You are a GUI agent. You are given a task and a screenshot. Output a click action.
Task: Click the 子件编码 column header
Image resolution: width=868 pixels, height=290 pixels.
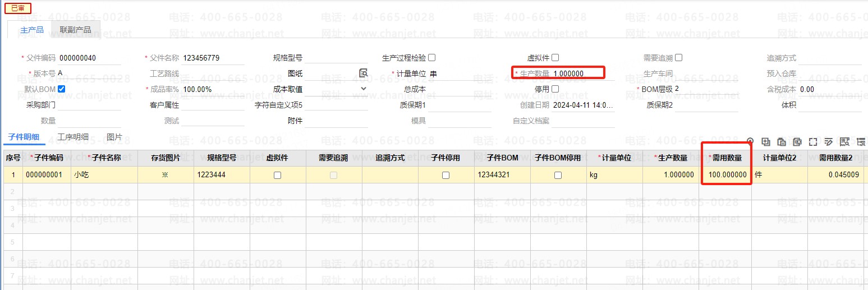[47, 158]
